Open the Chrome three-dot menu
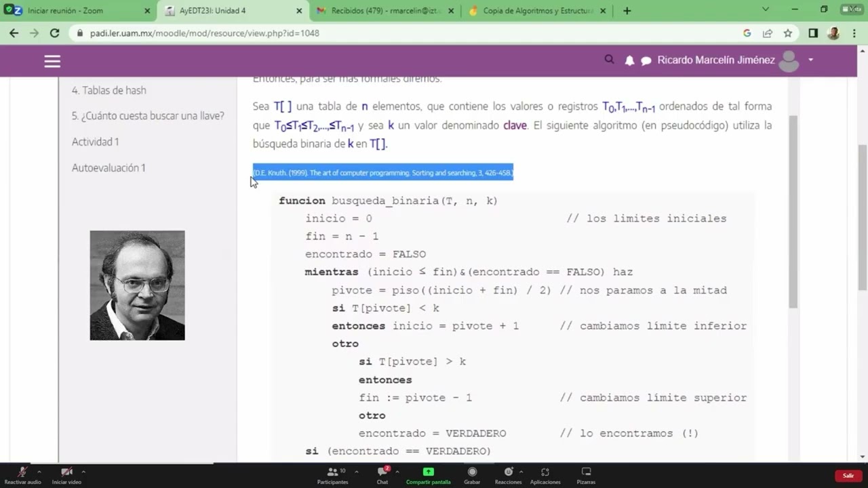868x488 pixels. pos(854,33)
